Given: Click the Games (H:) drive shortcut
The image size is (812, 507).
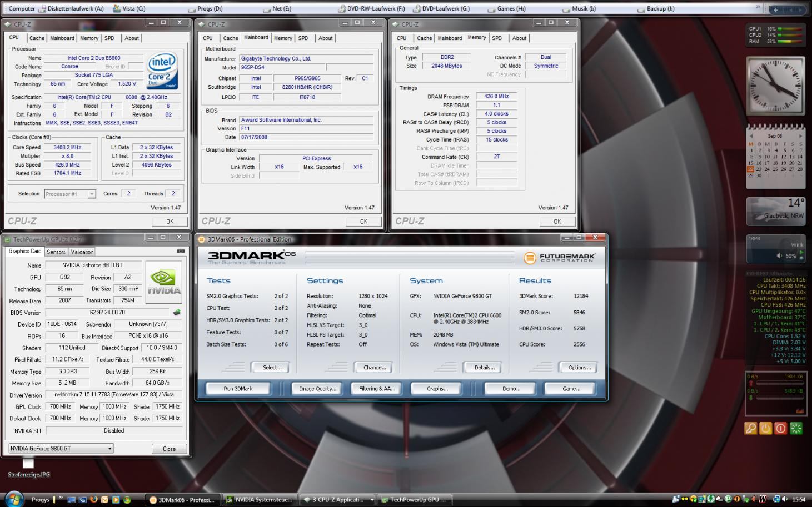Looking at the screenshot, I should coord(506,8).
